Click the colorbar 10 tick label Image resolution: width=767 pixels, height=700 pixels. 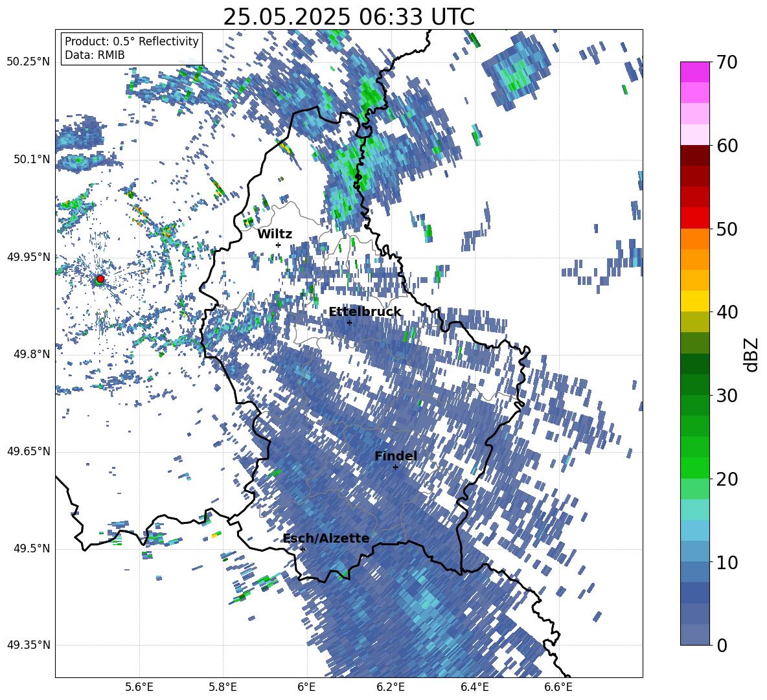(x=726, y=562)
